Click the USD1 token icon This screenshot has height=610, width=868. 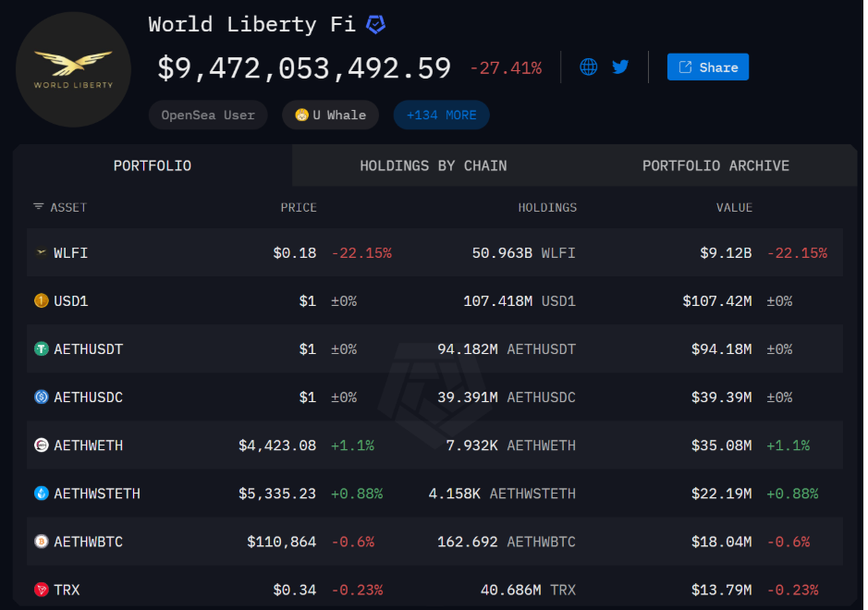pos(42,300)
